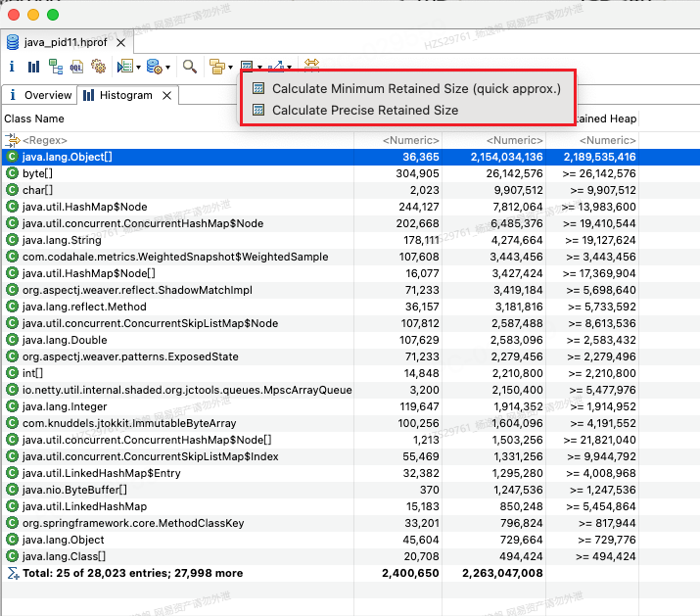Choose Calculate Precise Retained Size
The width and height of the screenshot is (700, 616).
(x=407, y=110)
